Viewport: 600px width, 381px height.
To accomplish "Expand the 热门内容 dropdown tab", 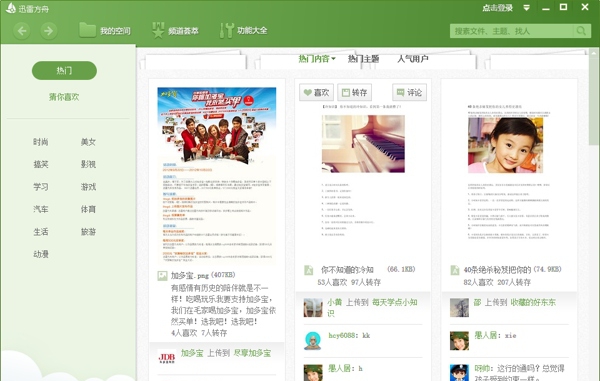I will click(317, 59).
